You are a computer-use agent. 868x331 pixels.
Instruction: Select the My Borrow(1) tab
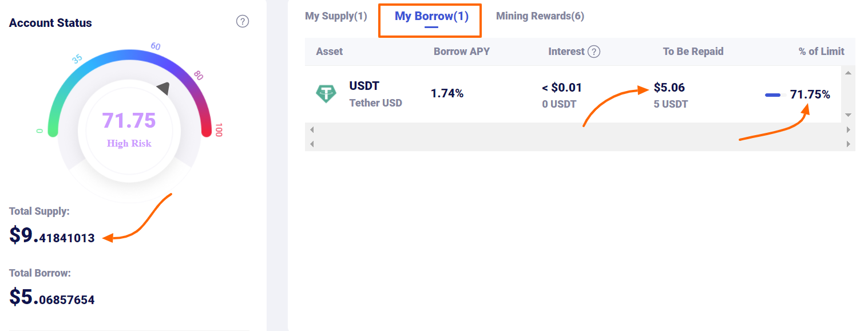(431, 17)
